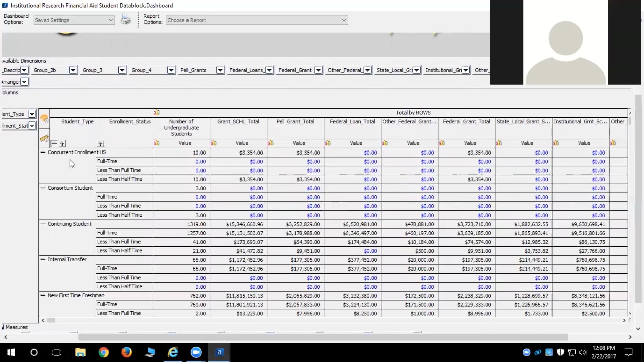Click the ruler measures icon beside the row headers
Viewport: 644px width, 362px height.
coord(44,138)
